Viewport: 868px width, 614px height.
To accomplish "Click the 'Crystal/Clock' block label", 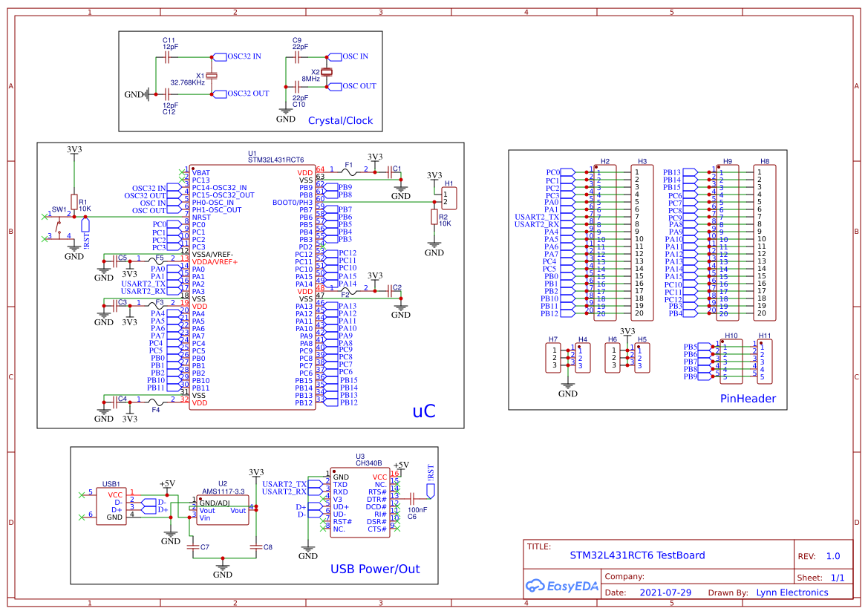I will point(341,121).
